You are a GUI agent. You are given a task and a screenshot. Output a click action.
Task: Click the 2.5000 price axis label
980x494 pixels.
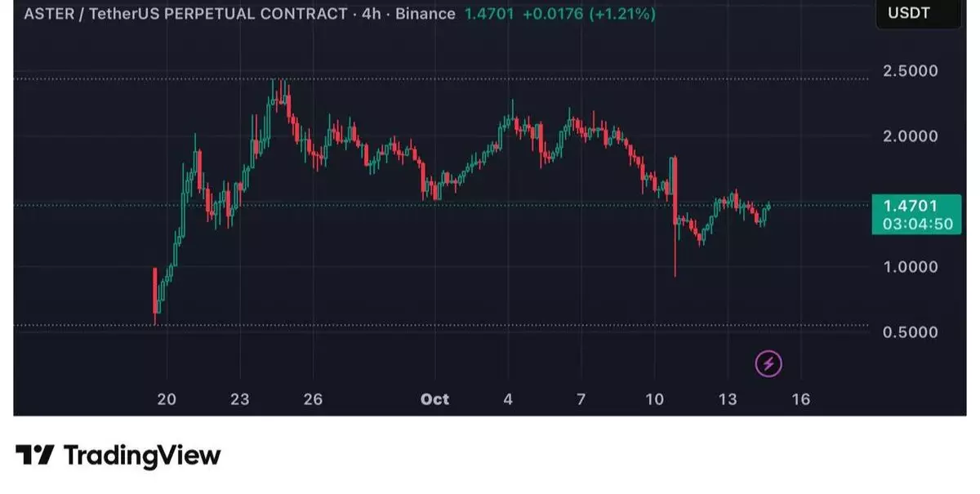point(911,71)
